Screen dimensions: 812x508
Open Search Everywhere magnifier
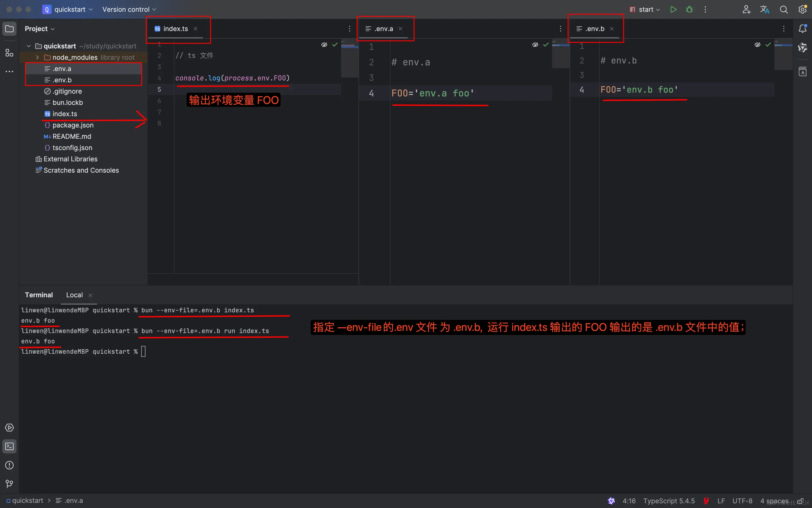pos(784,9)
